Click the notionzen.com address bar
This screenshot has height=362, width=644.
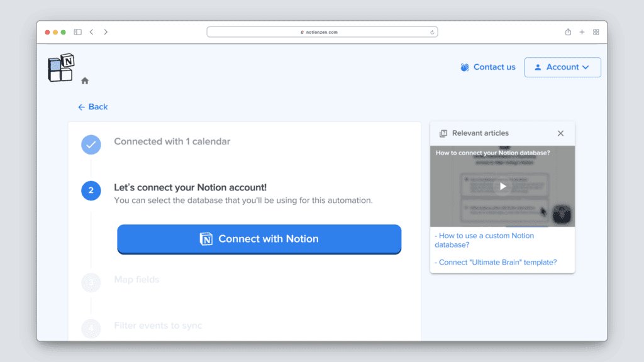point(322,32)
